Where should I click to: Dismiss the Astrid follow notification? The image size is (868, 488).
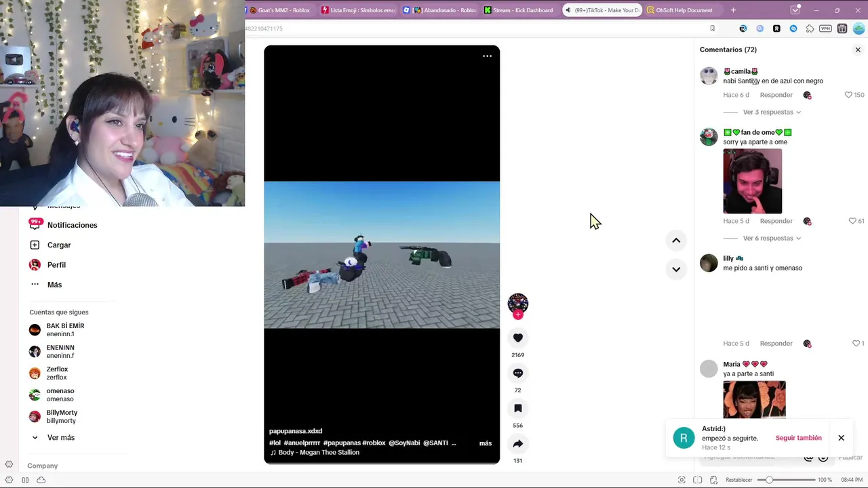click(841, 438)
